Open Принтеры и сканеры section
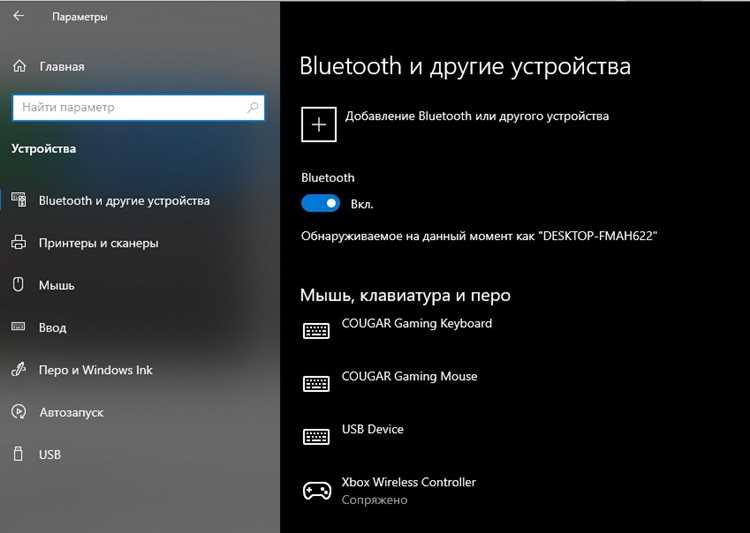This screenshot has height=533, width=750. tap(98, 243)
